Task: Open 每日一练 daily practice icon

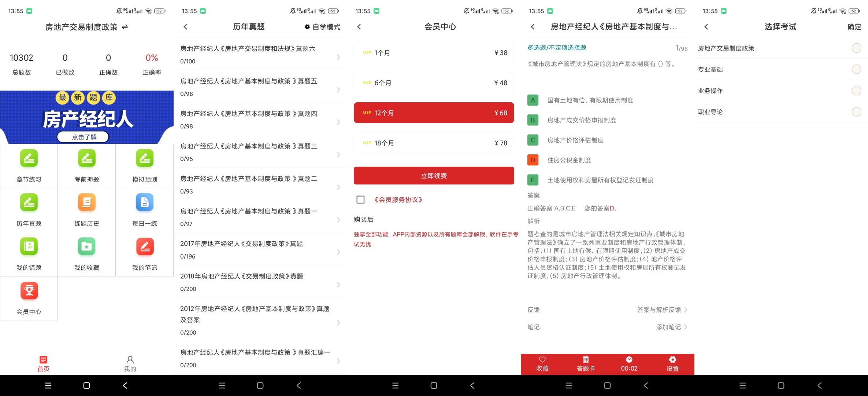Action: tap(145, 202)
